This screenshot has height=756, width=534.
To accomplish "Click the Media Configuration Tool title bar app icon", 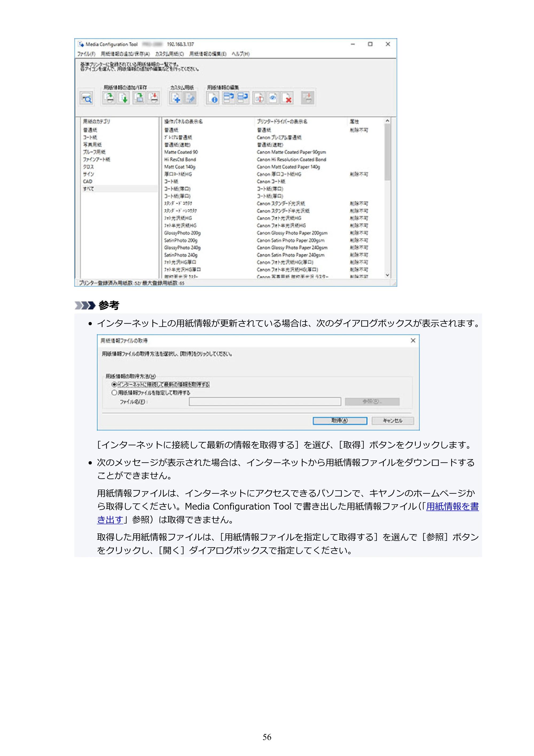I will pyautogui.click(x=81, y=44).
